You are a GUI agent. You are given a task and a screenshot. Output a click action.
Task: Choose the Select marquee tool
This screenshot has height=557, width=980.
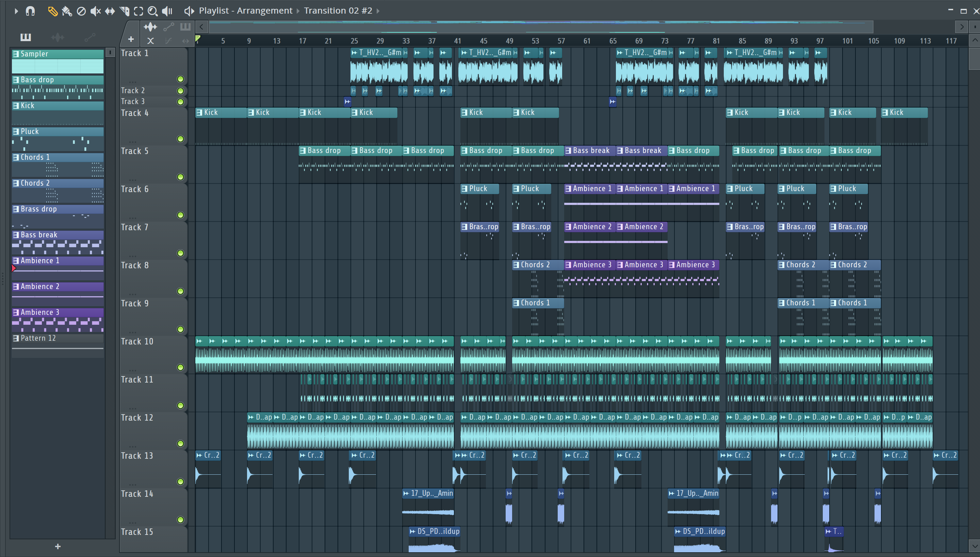pos(138,11)
